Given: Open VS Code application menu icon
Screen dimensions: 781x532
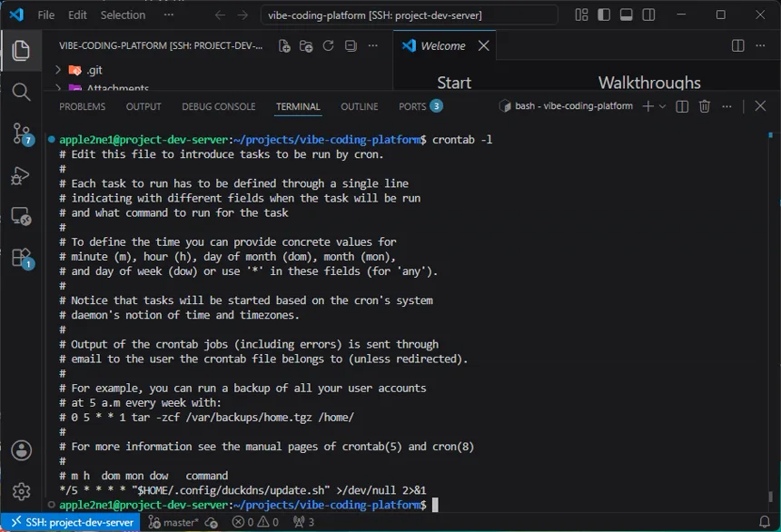Looking at the screenshot, I should click(x=16, y=15).
